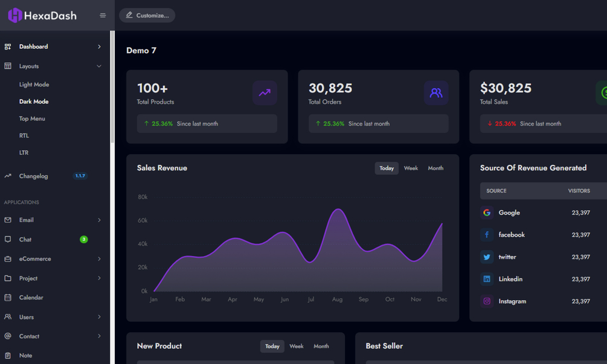The image size is (607, 364).
Task: Switch to Light Mode layout
Action: coord(34,85)
